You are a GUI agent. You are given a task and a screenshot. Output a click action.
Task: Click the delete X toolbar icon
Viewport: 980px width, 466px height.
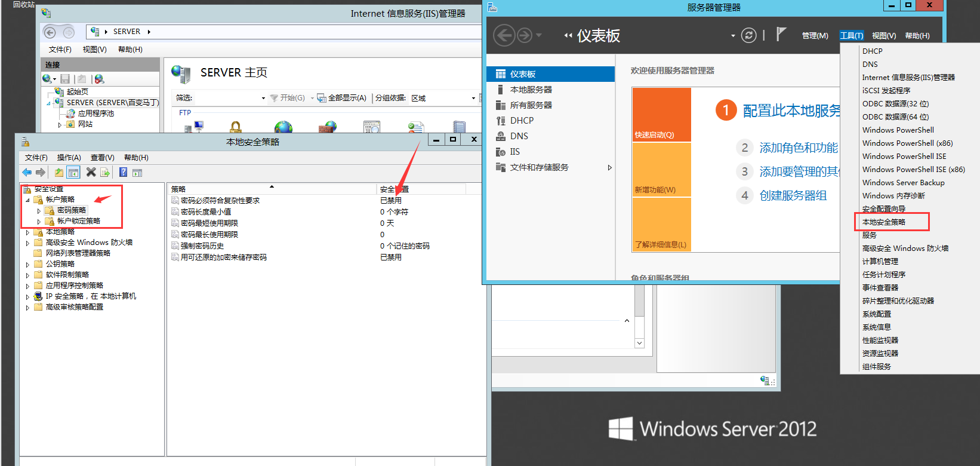point(91,172)
